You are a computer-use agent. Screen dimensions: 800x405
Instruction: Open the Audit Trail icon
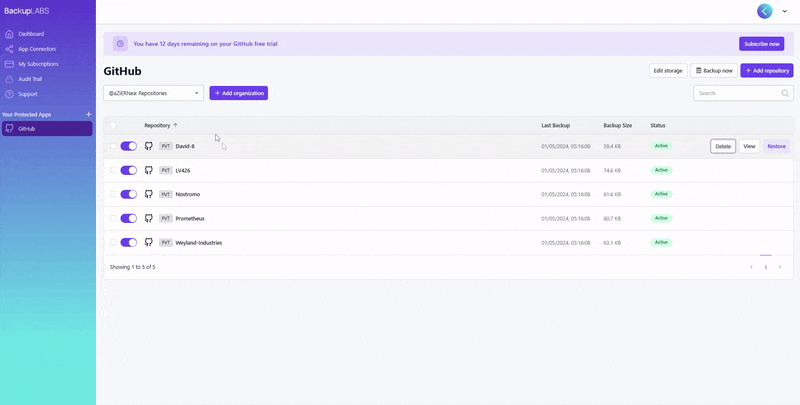pos(9,79)
